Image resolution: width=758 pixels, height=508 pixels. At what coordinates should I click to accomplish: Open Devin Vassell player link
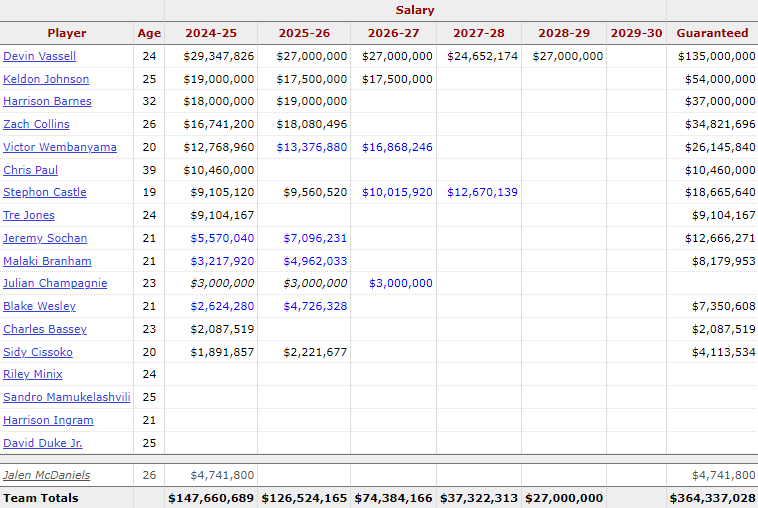(x=39, y=56)
